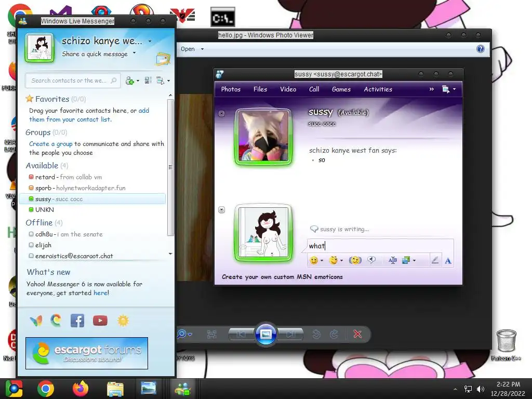Open the Files menu in chat window

pyautogui.click(x=260, y=89)
